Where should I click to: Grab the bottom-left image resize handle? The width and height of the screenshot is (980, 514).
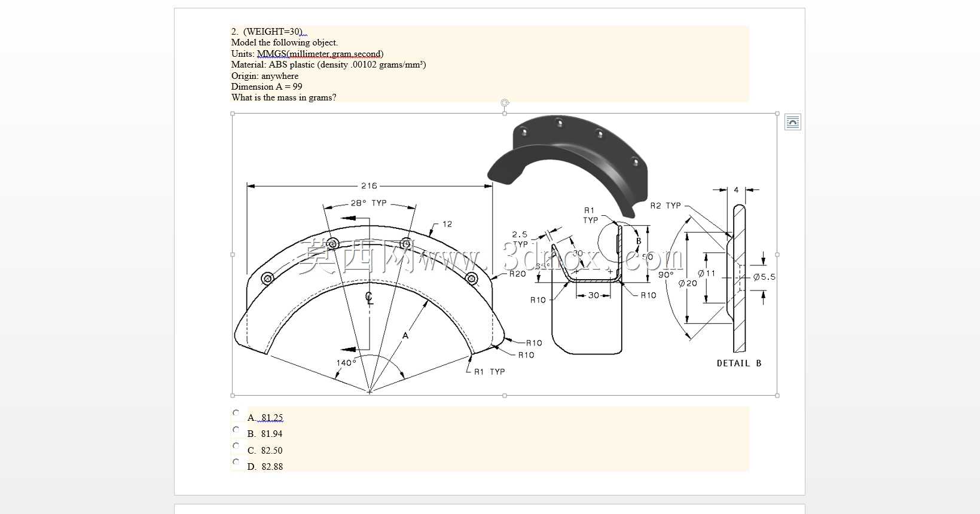click(x=233, y=395)
